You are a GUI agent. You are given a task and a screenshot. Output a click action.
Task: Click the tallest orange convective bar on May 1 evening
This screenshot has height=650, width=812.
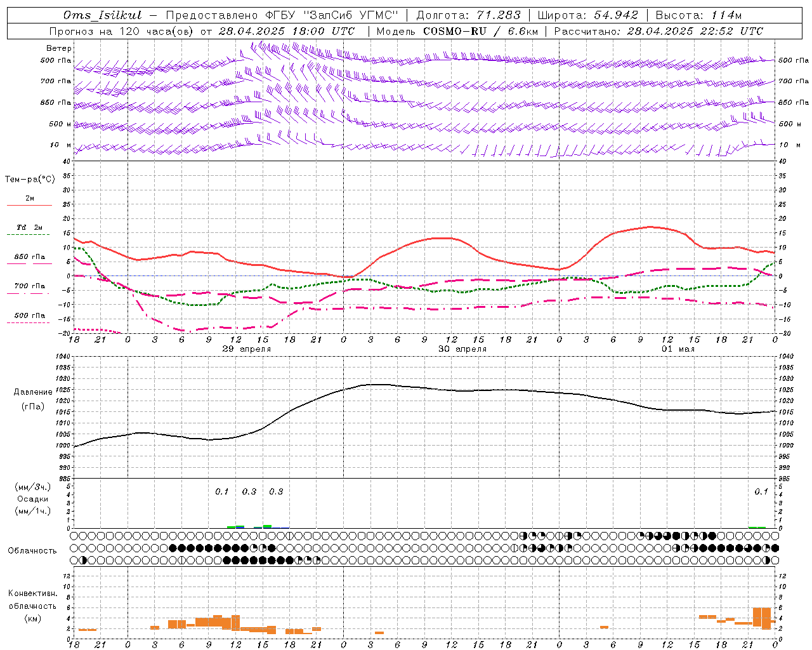[x=766, y=618]
